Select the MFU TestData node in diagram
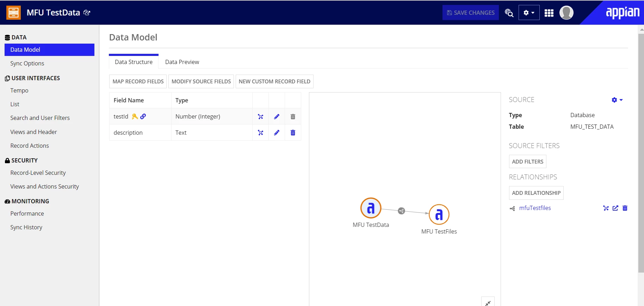Viewport: 644px width, 306px height. (x=371, y=208)
